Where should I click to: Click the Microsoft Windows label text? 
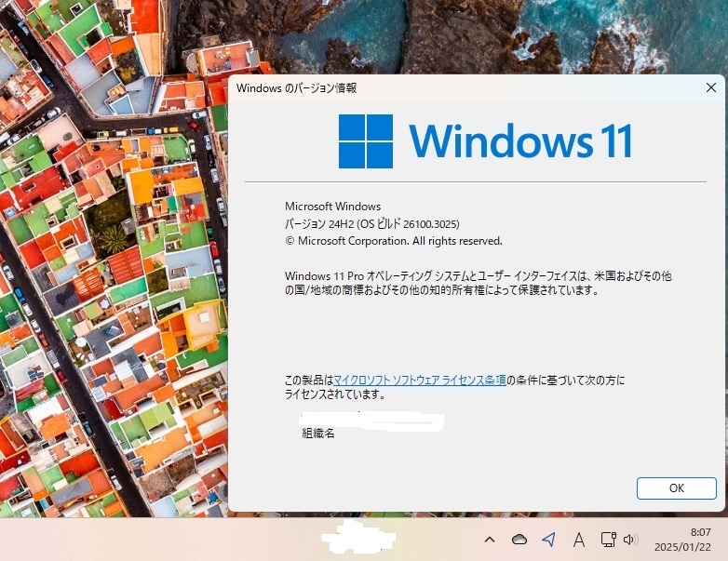332,207
